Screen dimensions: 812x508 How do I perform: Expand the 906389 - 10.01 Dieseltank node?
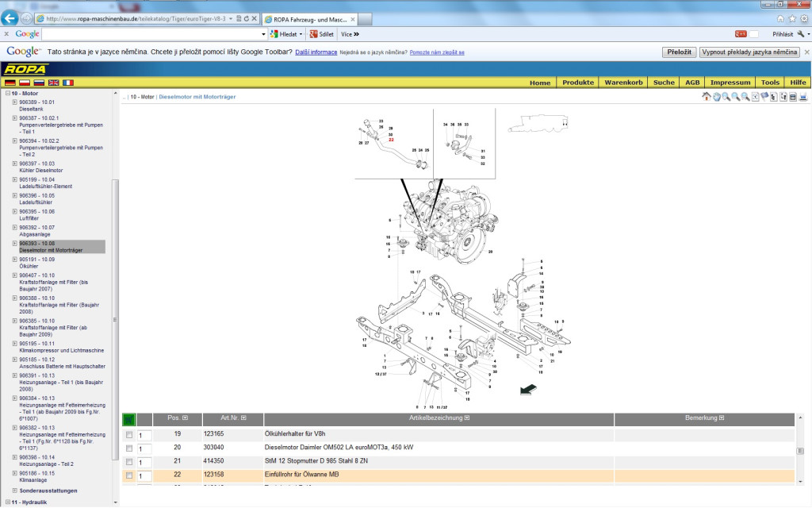(15, 102)
